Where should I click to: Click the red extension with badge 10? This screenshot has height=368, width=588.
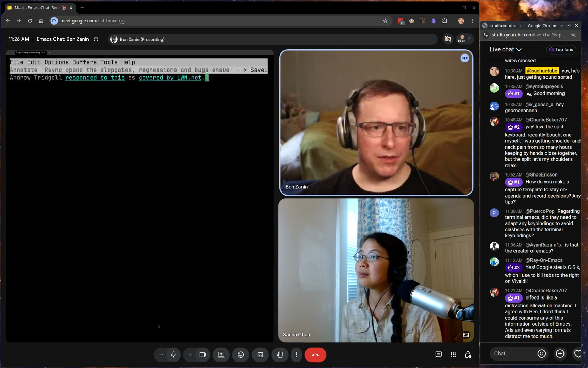401,21
